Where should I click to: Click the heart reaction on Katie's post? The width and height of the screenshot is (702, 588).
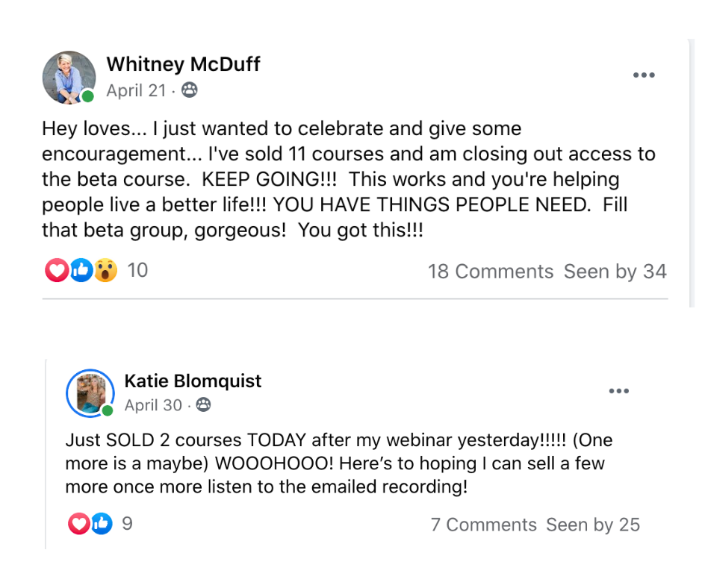click(78, 525)
